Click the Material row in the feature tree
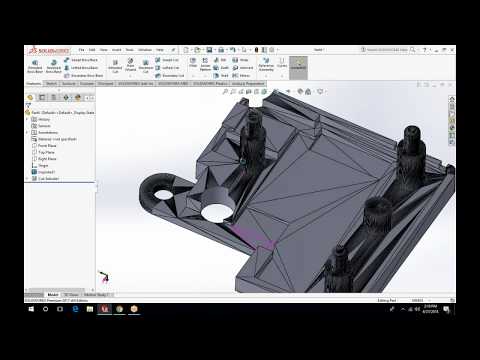 [x=54, y=139]
